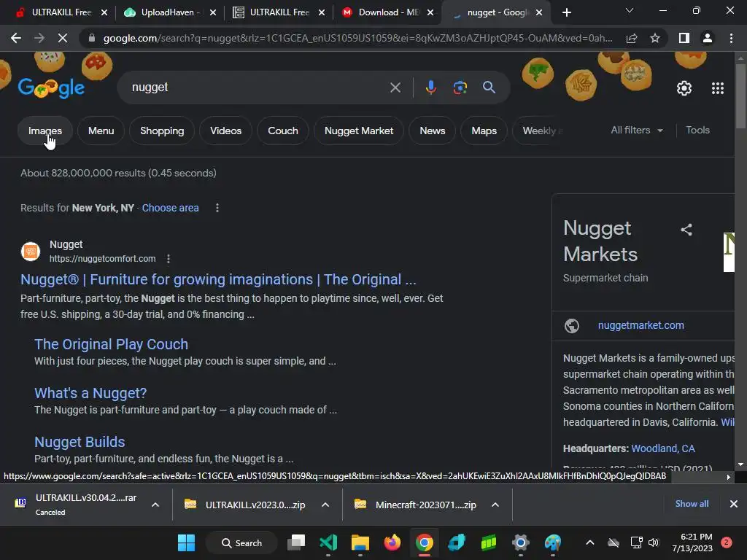The image size is (747, 560).
Task: Click Chrome icon in the taskbar
Action: (424, 542)
